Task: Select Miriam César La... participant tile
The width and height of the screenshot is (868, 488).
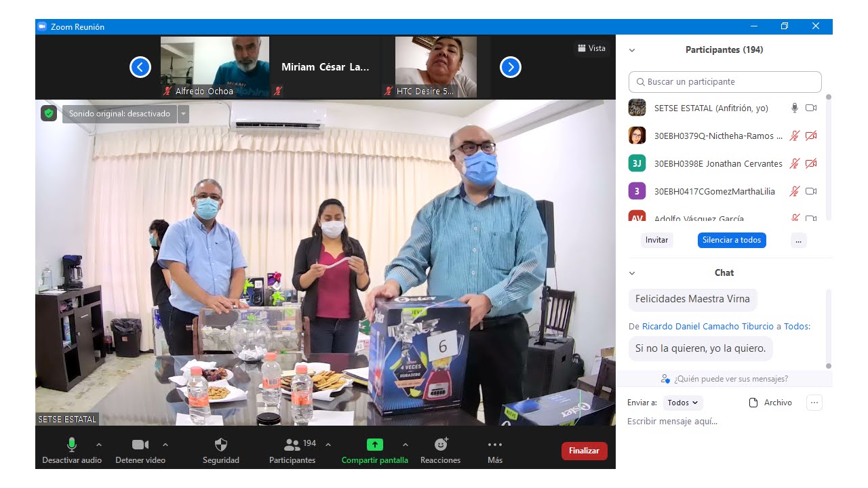Action: [325, 67]
